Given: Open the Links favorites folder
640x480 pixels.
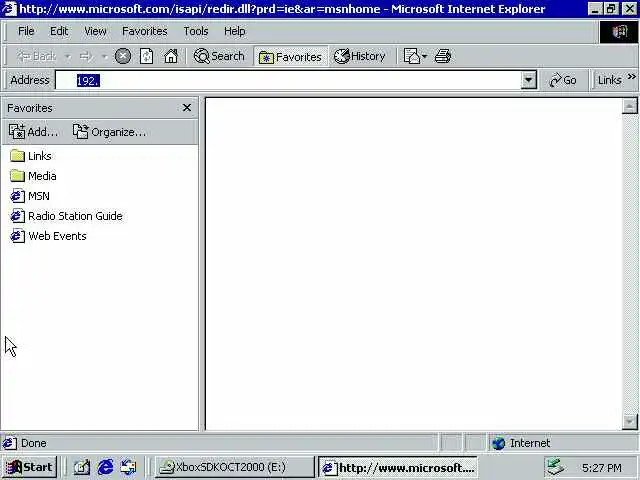Looking at the screenshot, I should pos(31,156).
